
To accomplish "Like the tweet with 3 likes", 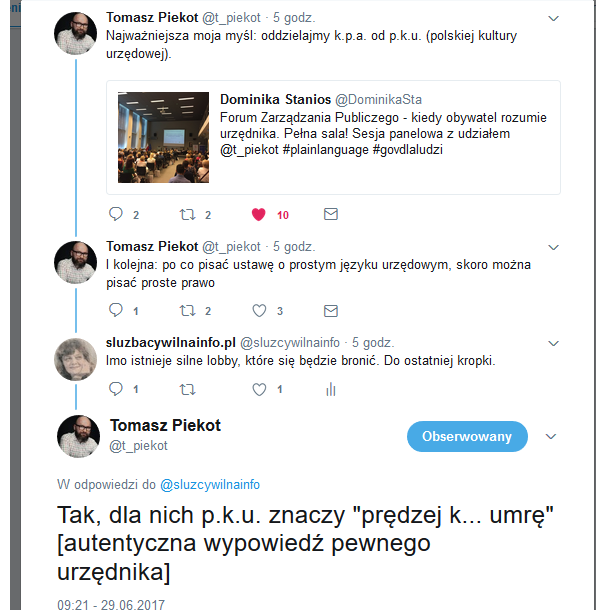I will 259,311.
